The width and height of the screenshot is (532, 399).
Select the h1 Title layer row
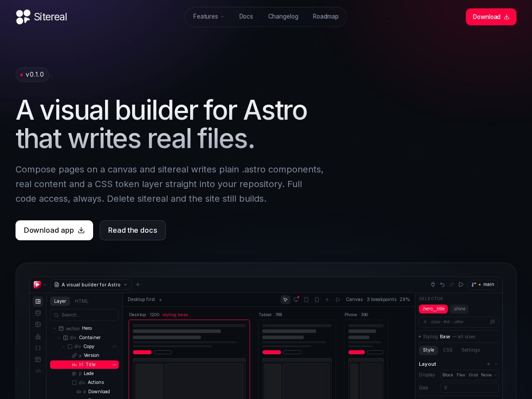[84, 365]
